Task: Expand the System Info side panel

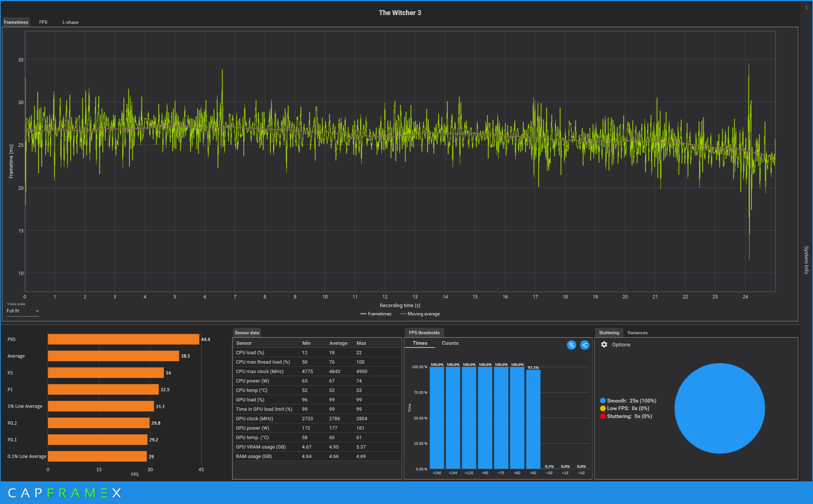Action: tap(806, 260)
